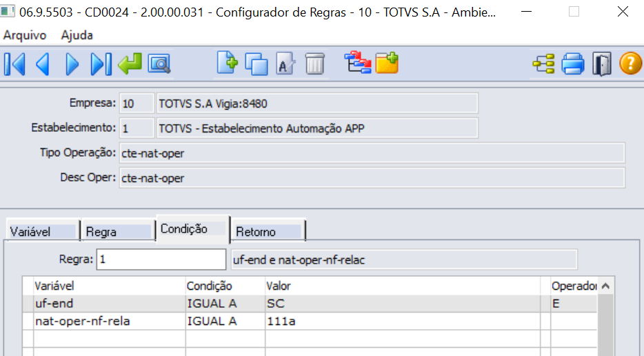The height and width of the screenshot is (356, 644).
Task: Click the yellow folder with plus icon
Action: 387,63
